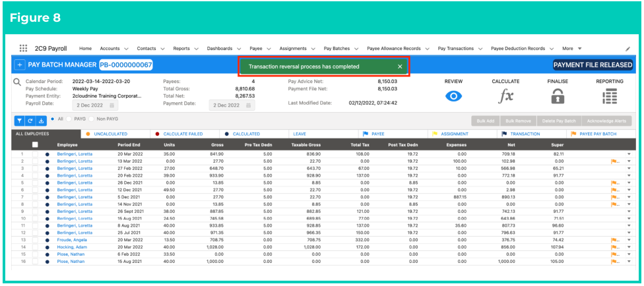Select the PAYG radio button
Viewport: 644px width, 286px height.
[x=69, y=119]
